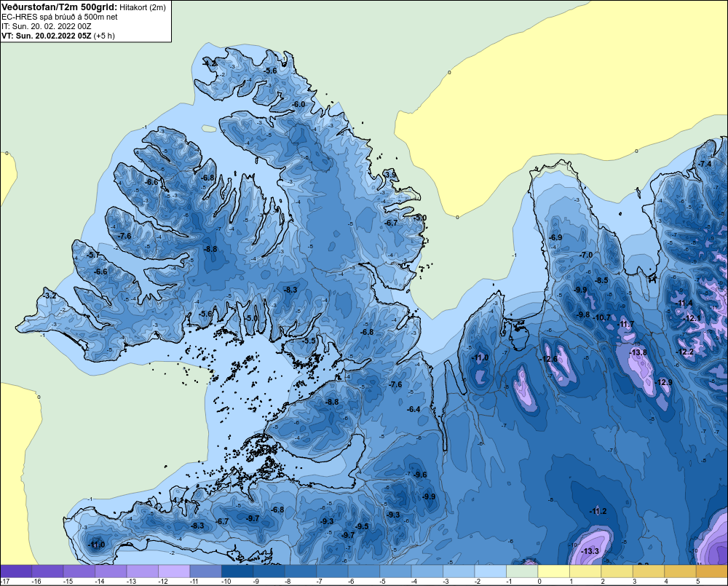Select legend swatch between 2 and 3
This screenshot has width=728, height=586.
pos(617,571)
